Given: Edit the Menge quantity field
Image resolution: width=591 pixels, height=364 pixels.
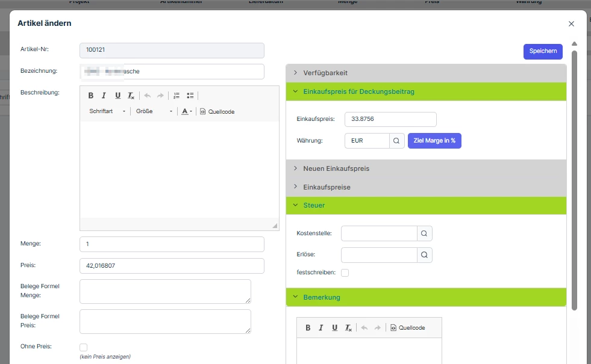Looking at the screenshot, I should pyautogui.click(x=172, y=244).
